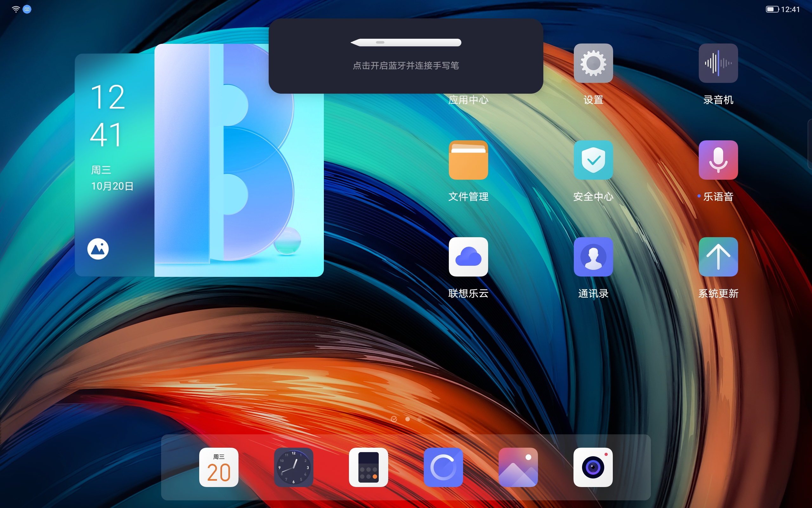Tap the B-shaped wallpaper widget image

point(239,160)
